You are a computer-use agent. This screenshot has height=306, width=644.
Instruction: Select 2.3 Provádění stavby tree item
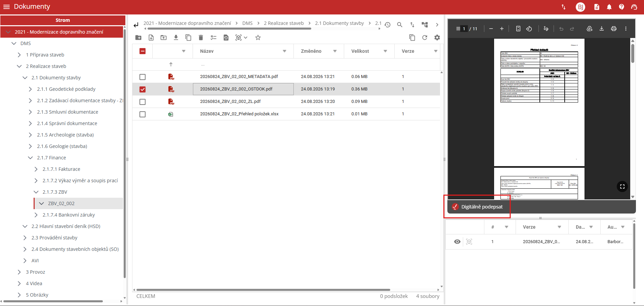(54, 238)
